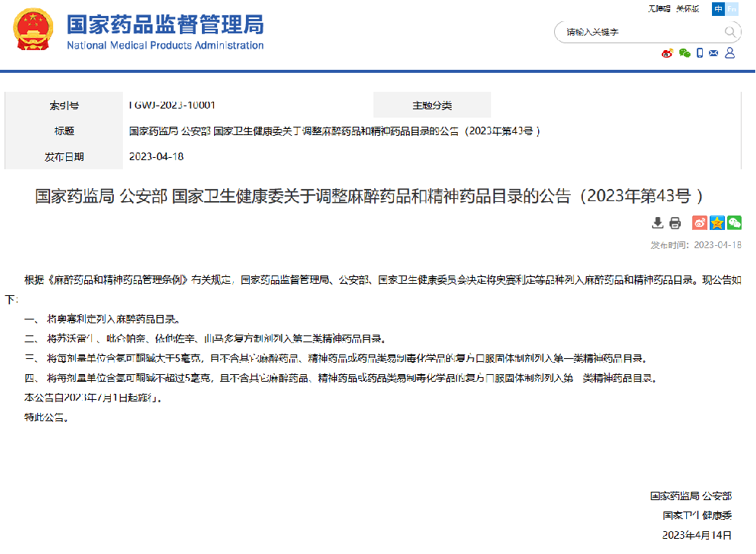The width and height of the screenshot is (756, 554).
Task: Open the header Weibo icon
Action: 667,53
